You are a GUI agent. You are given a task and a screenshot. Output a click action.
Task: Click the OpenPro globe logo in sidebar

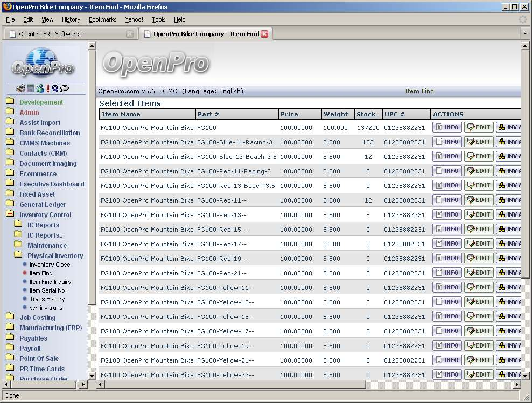click(43, 62)
